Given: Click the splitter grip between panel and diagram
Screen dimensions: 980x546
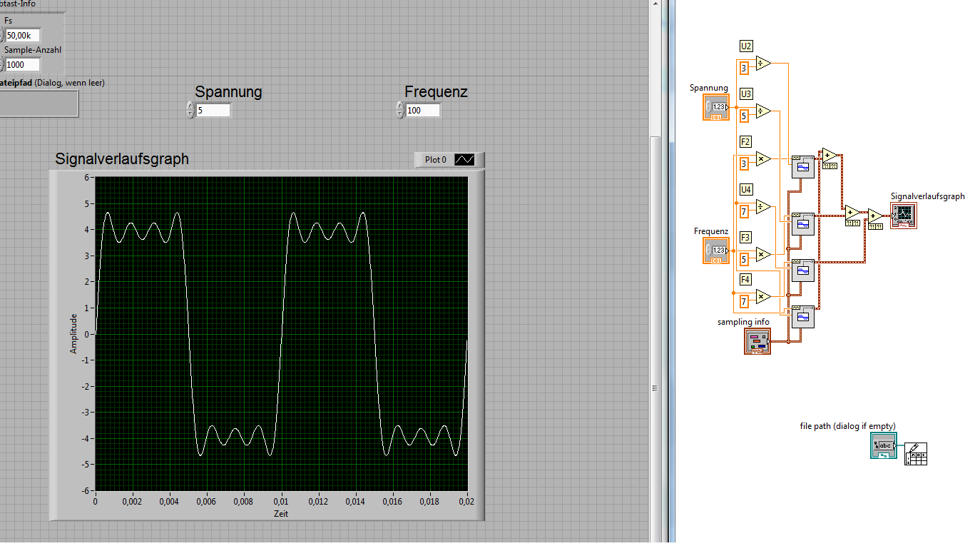Looking at the screenshot, I should click(x=654, y=388).
